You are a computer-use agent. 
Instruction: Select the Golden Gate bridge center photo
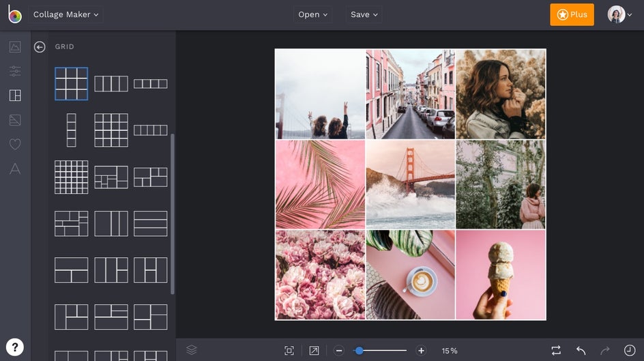point(410,184)
